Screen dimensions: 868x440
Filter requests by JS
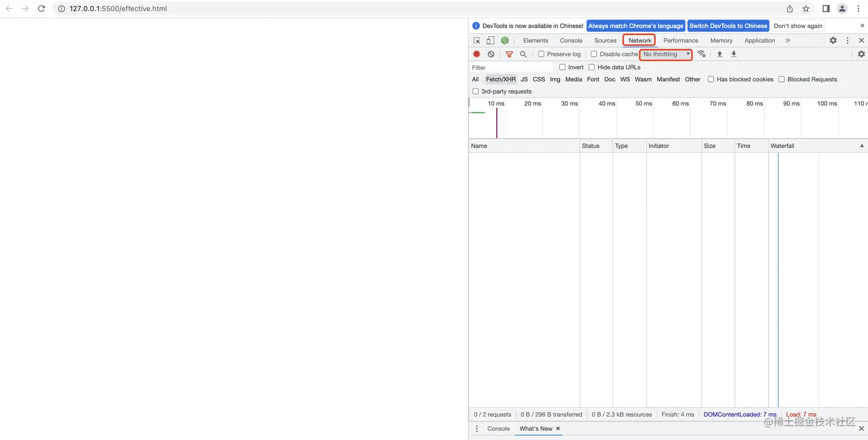click(x=524, y=79)
